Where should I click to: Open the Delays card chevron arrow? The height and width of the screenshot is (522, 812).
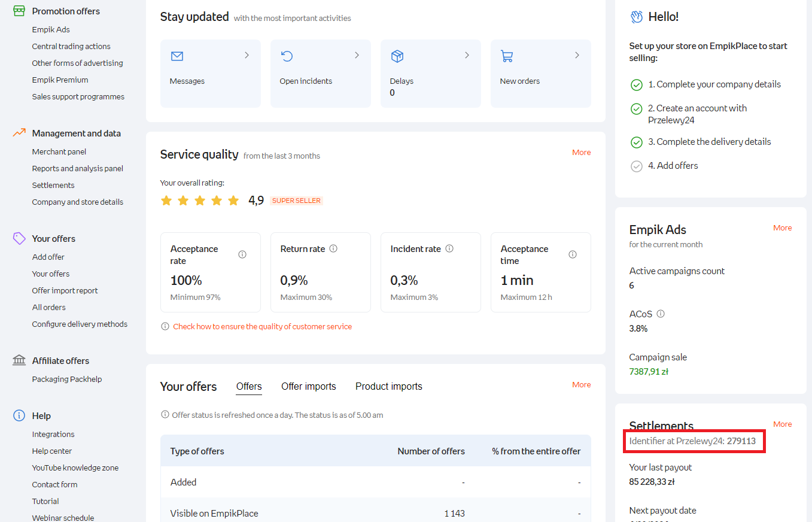click(467, 55)
